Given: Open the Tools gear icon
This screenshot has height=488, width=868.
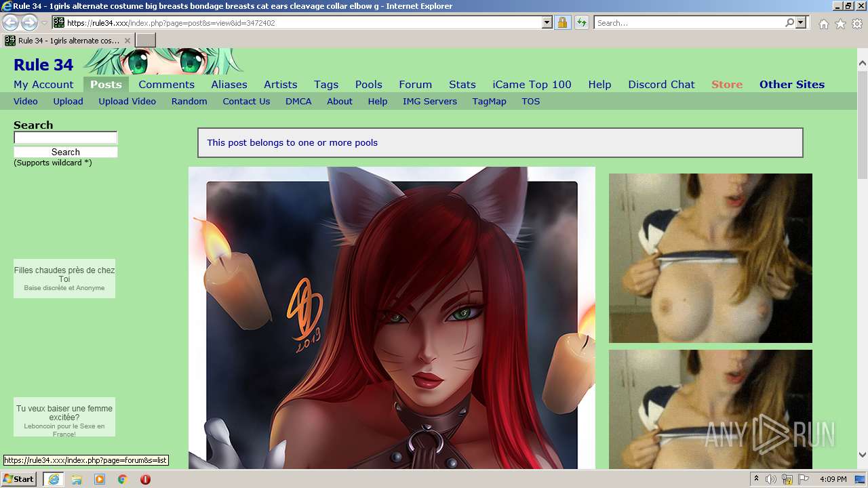Looking at the screenshot, I should coord(857,24).
